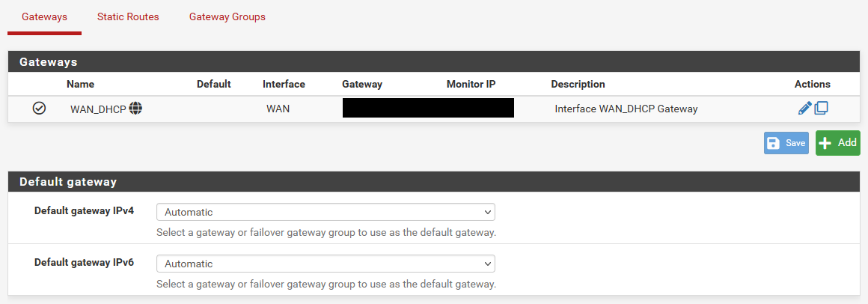Click the Monitor IP column header

click(x=471, y=84)
